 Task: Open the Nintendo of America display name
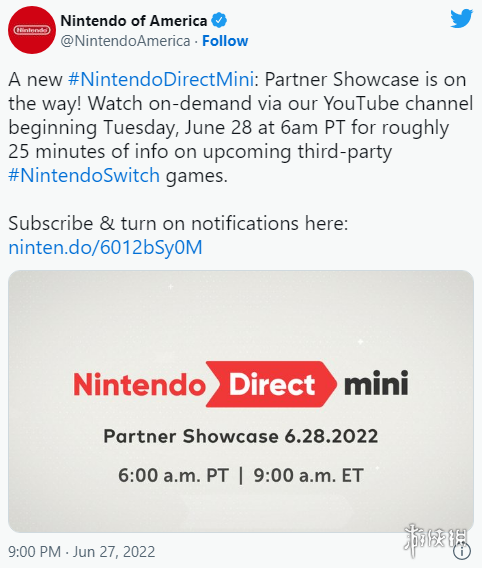134,21
